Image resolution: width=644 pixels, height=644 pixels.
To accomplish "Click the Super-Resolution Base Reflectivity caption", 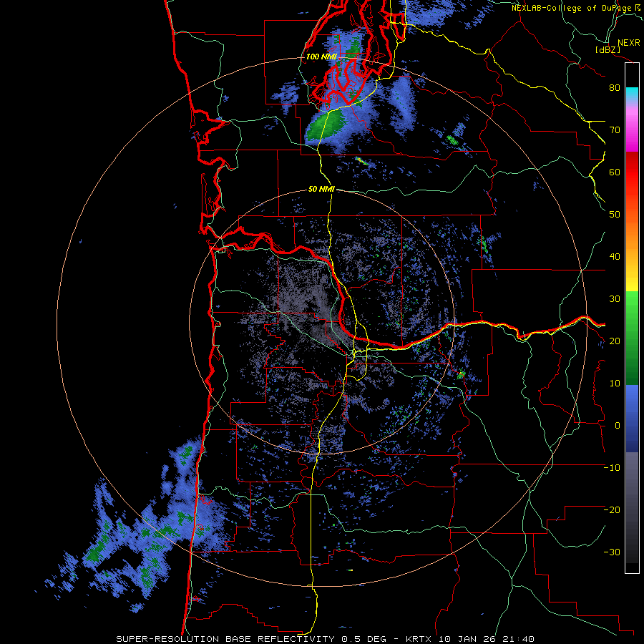I will coord(326,639).
